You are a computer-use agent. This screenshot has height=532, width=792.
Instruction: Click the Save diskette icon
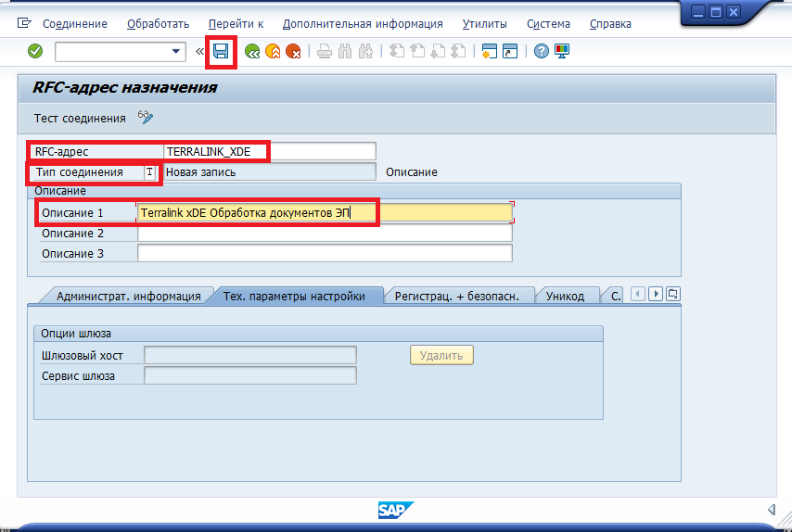221,52
